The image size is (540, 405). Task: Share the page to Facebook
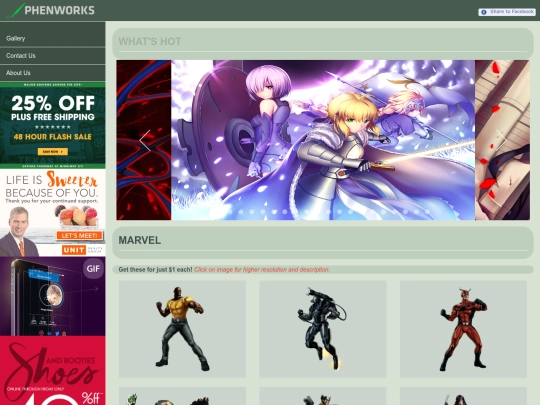click(507, 12)
